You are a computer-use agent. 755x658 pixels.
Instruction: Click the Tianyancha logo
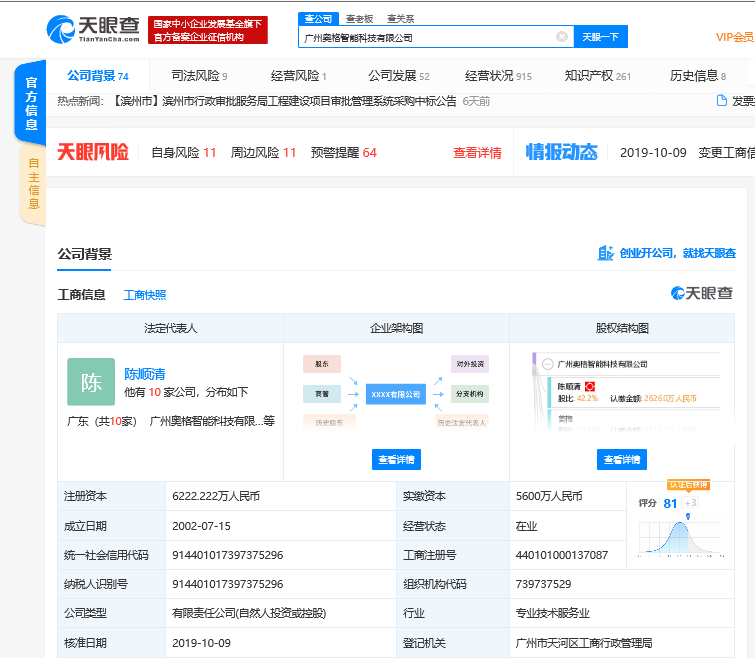point(93,29)
